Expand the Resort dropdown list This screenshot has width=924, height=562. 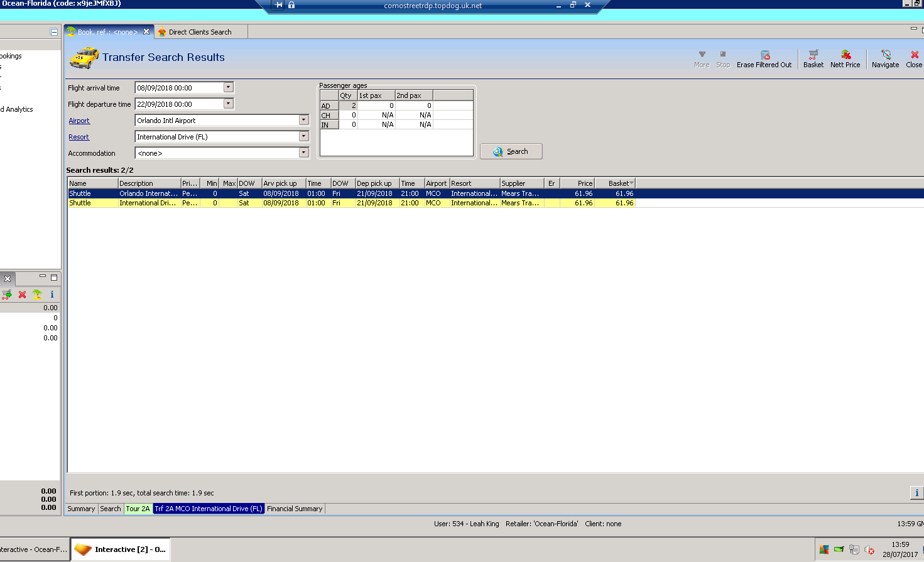[x=303, y=136]
